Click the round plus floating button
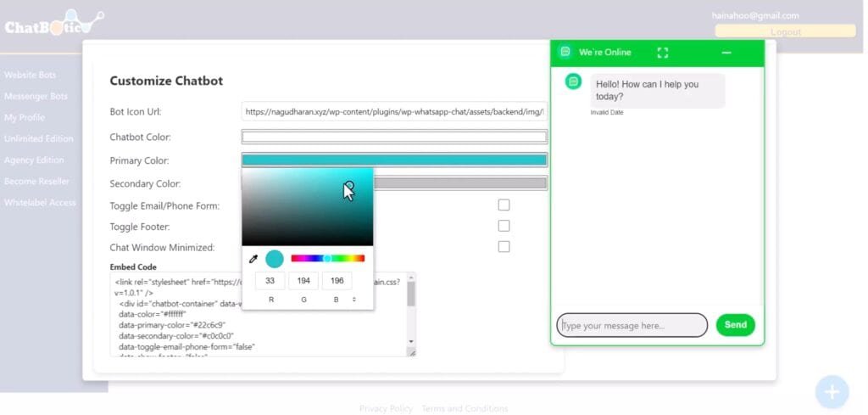The image size is (868, 415). click(x=832, y=392)
